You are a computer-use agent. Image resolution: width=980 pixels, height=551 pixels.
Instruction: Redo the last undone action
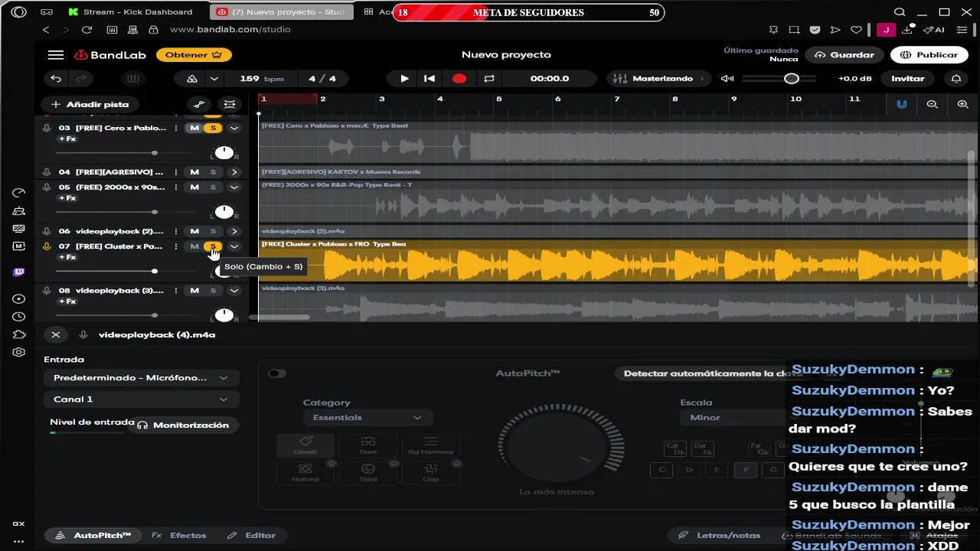point(80,79)
